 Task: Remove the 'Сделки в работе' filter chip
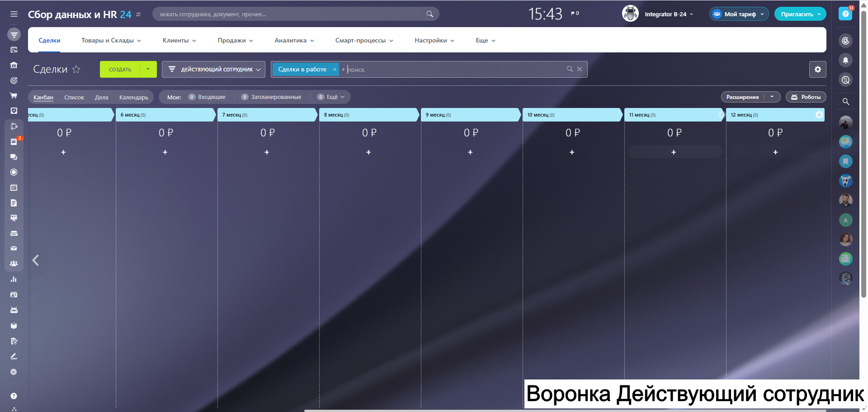(335, 69)
